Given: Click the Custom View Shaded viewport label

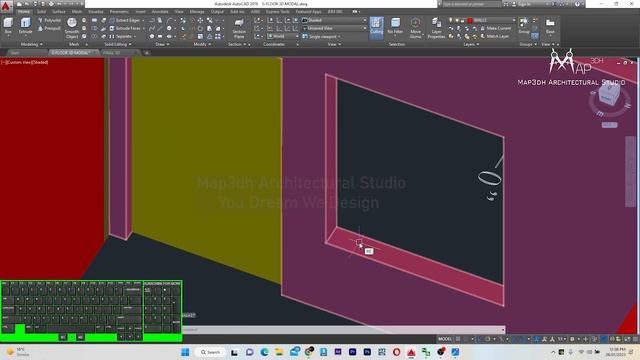Looking at the screenshot, I should tap(24, 62).
